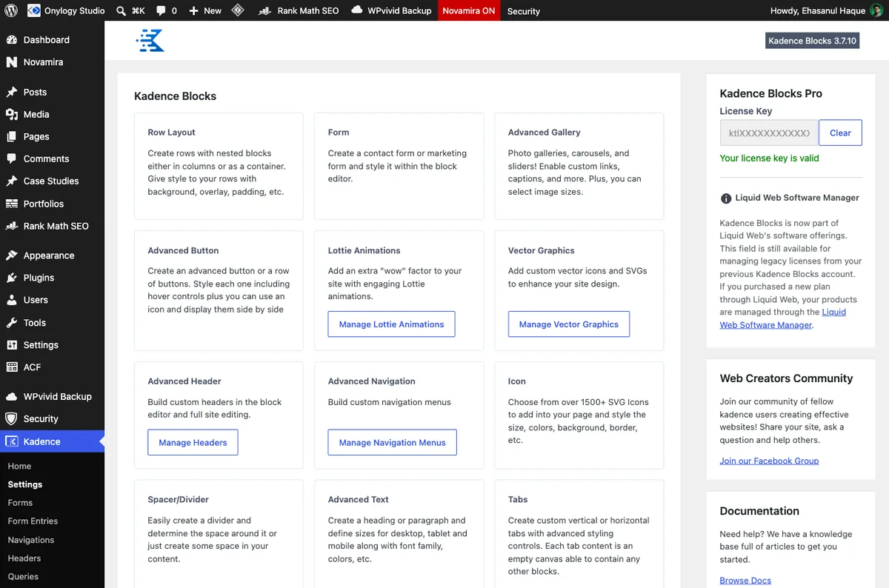Open the search magnifier icon in admin bar
Screen dimensions: 889x588
(x=121, y=11)
